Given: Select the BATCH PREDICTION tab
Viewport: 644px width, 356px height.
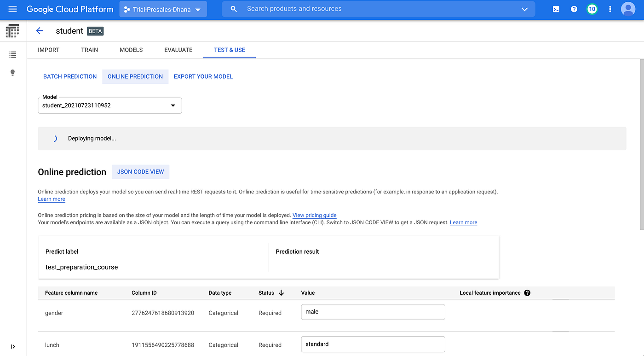Looking at the screenshot, I should pyautogui.click(x=70, y=76).
